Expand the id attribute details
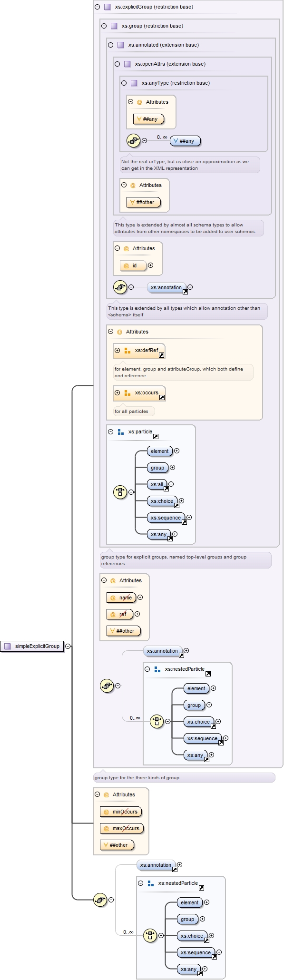284x980 pixels. [x=151, y=265]
